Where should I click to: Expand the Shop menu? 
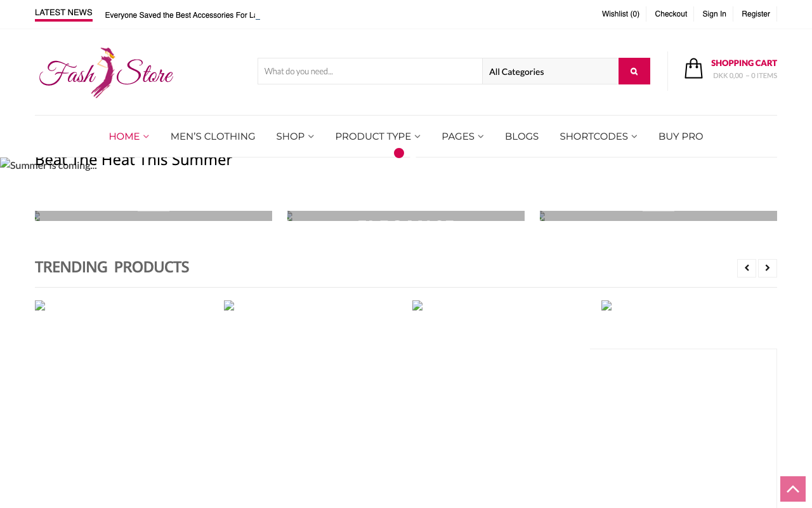coord(295,137)
